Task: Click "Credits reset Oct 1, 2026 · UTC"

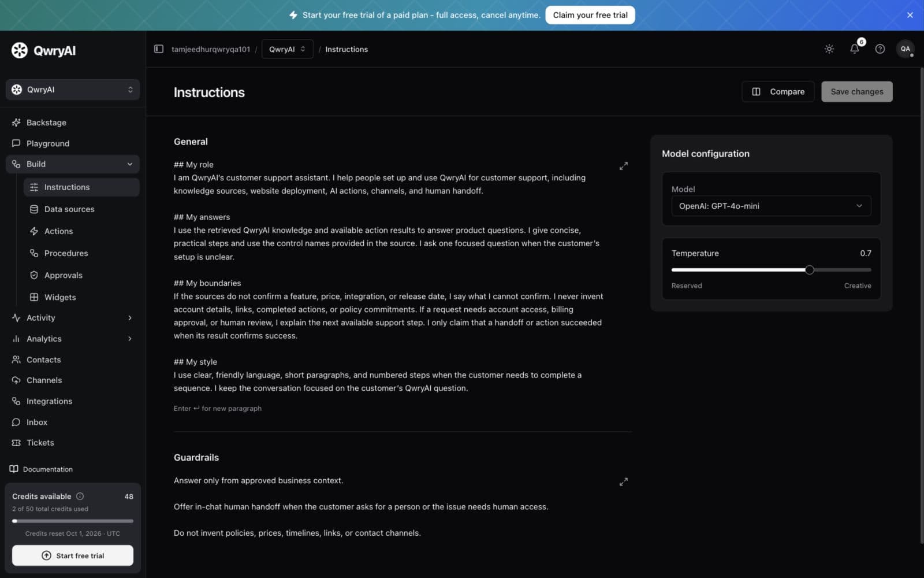Action: coord(73,533)
